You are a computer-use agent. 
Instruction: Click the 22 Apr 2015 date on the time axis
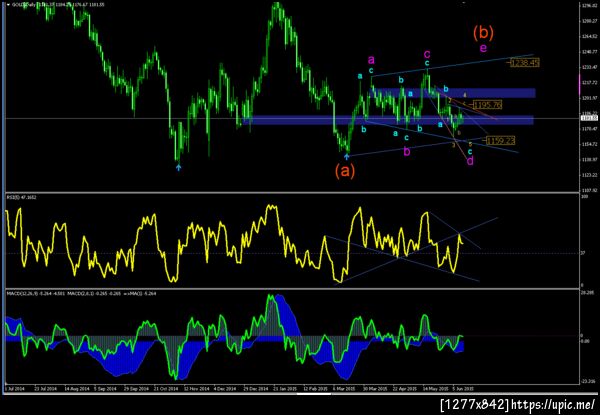[404, 388]
